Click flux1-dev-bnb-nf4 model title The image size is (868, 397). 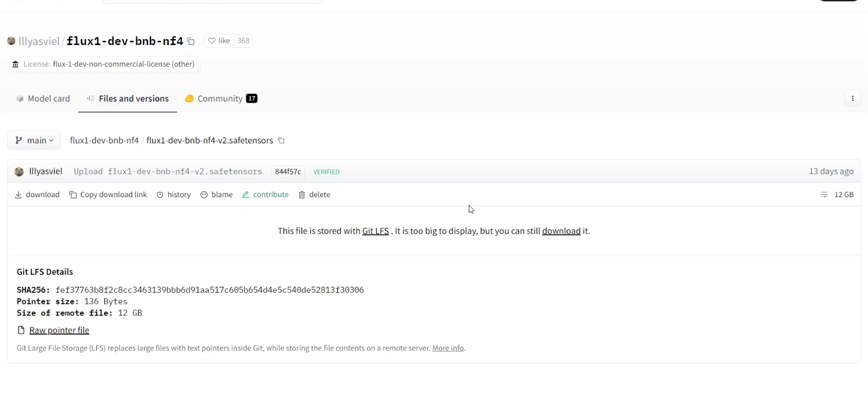point(125,41)
